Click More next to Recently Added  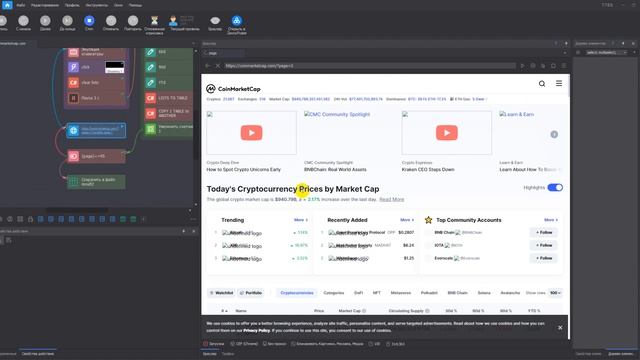coord(407,220)
